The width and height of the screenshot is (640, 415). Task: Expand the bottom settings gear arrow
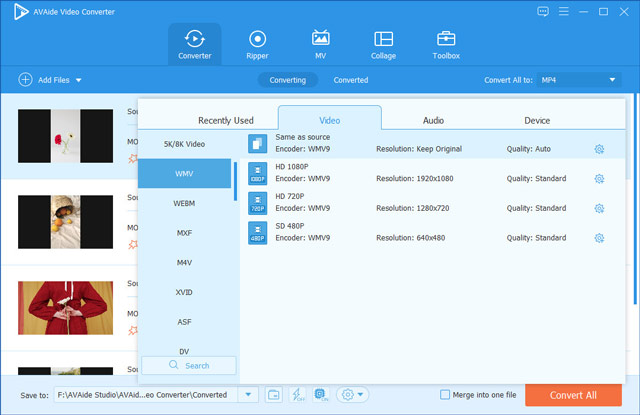point(360,395)
